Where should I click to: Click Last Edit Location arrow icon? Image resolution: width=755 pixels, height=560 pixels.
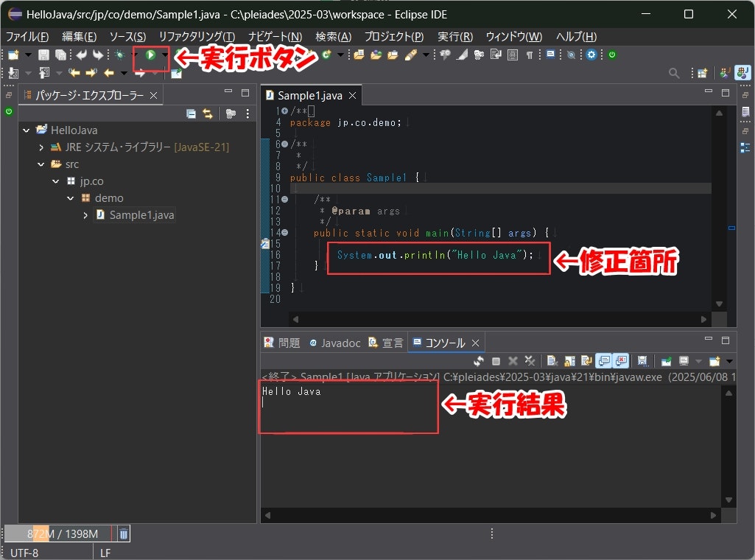(x=74, y=73)
